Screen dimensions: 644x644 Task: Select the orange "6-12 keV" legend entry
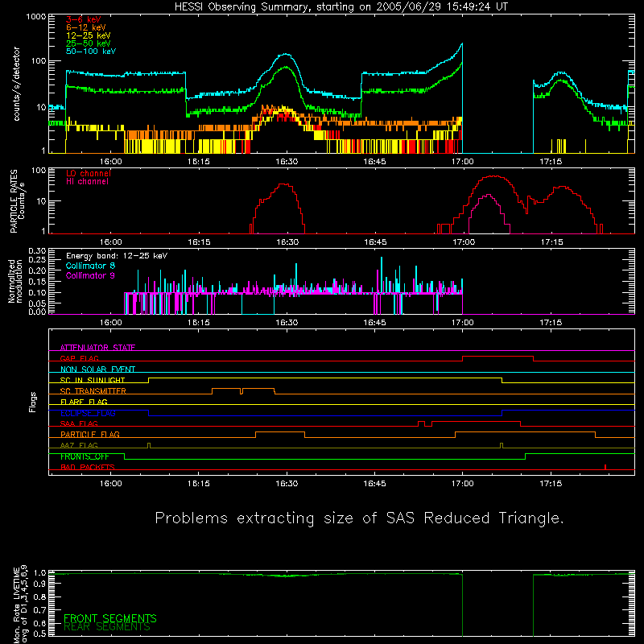(86, 27)
